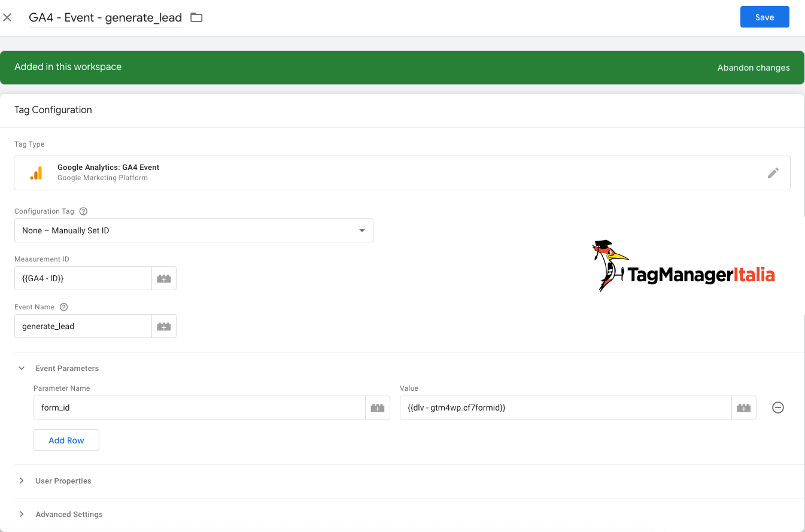
Task: Close the tag editor with X icon
Action: coord(7,17)
